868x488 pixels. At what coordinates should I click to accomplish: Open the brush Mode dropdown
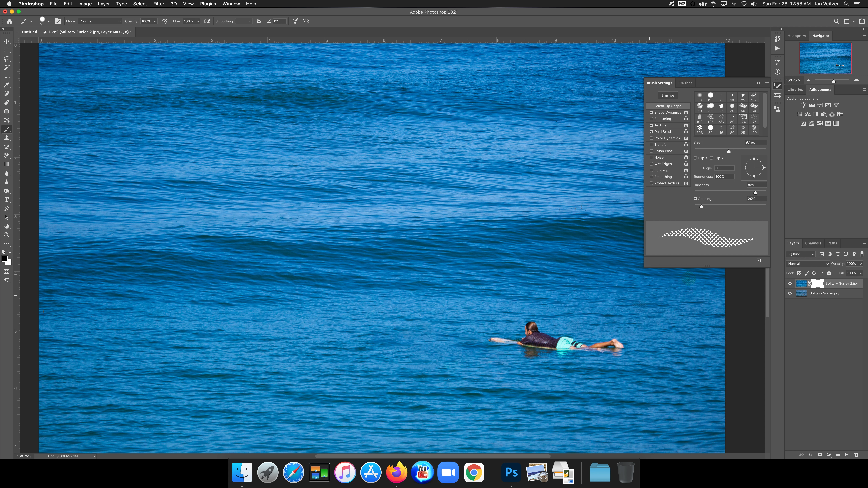click(100, 21)
